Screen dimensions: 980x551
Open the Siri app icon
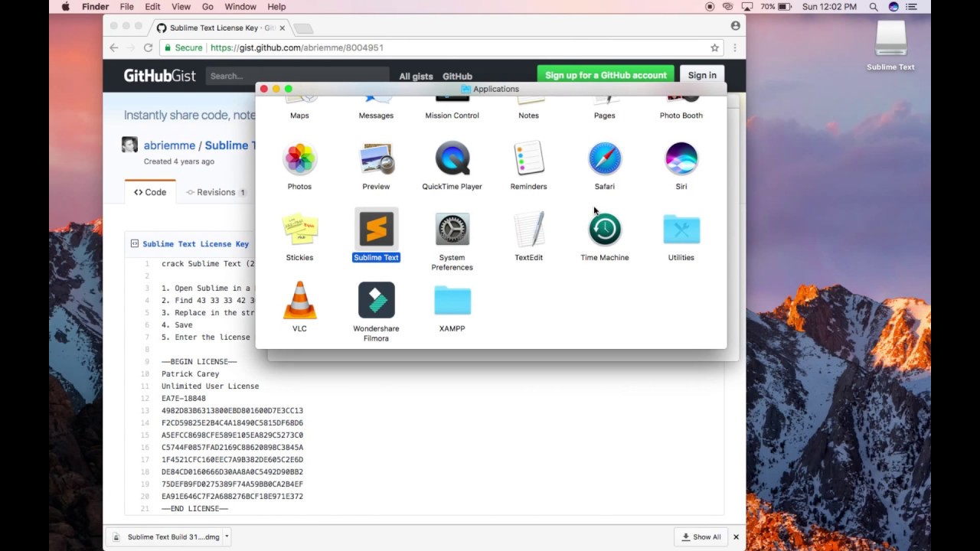click(x=681, y=159)
